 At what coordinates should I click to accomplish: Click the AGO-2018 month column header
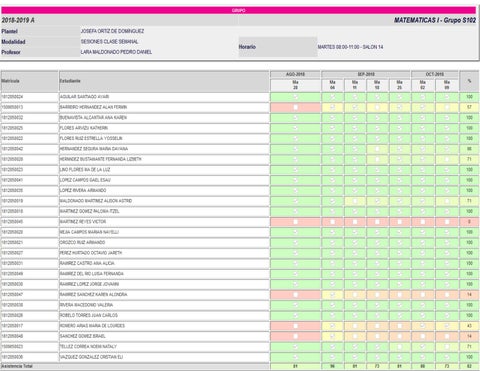click(295, 74)
